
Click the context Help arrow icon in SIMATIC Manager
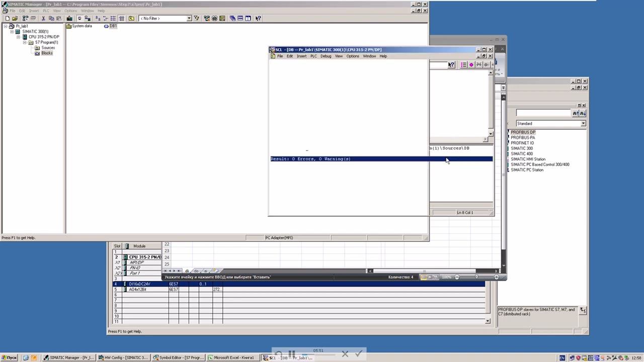pos(258,18)
